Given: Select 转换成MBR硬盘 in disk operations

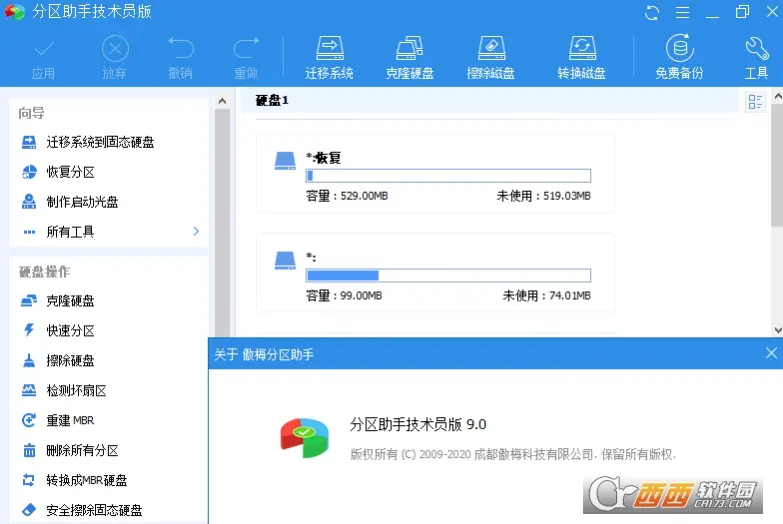Looking at the screenshot, I should point(86,481).
